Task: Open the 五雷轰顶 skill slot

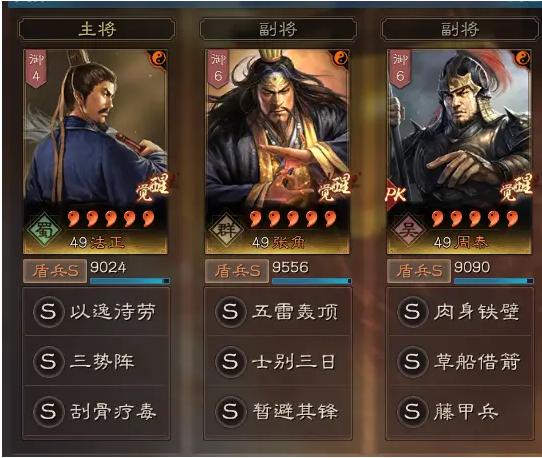Action: 278,312
